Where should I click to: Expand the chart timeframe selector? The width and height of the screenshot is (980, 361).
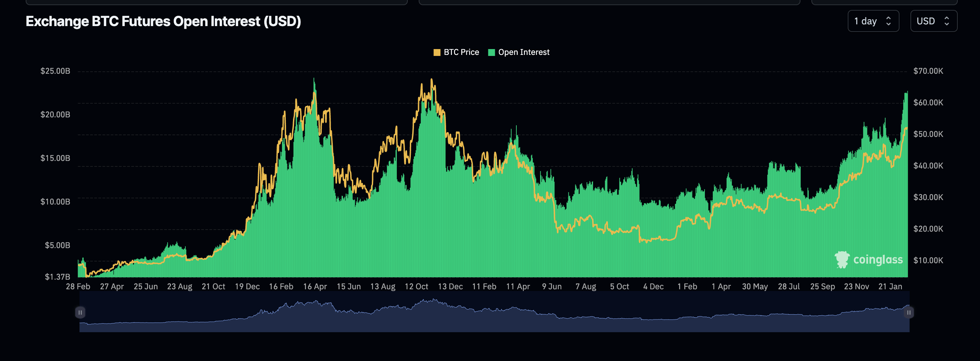873,21
